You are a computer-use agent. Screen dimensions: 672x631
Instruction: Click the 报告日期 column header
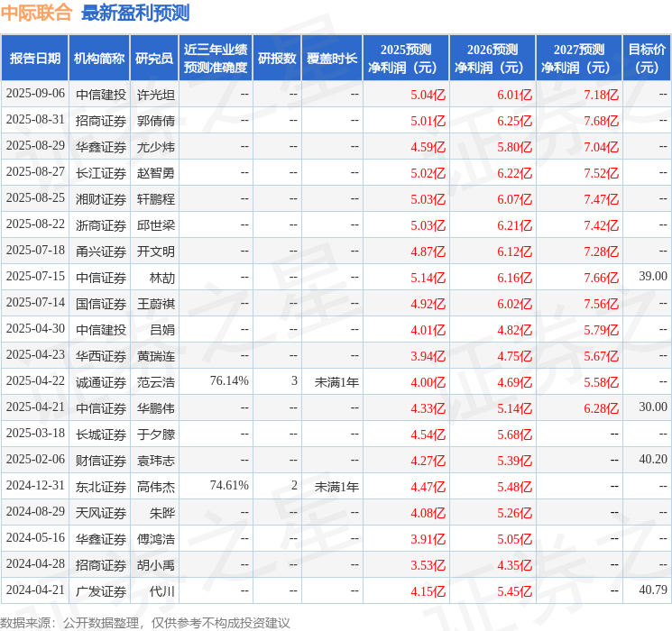click(x=34, y=59)
